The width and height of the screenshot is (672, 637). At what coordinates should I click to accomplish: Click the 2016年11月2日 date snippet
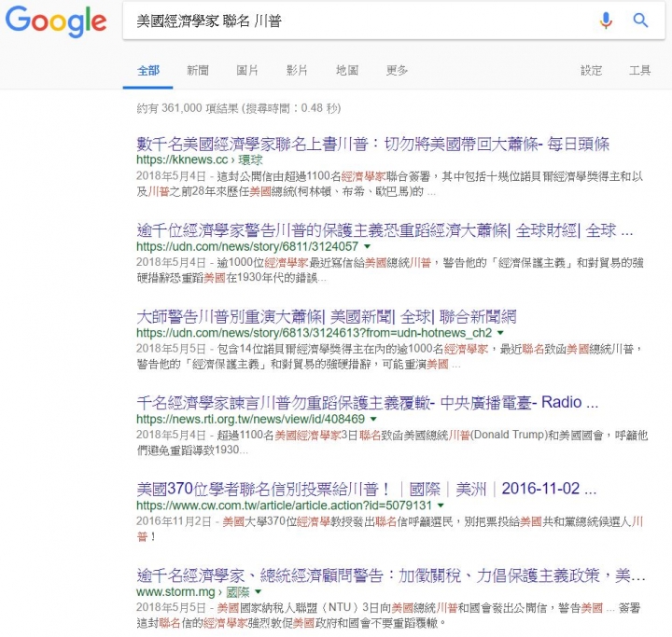tap(174, 521)
